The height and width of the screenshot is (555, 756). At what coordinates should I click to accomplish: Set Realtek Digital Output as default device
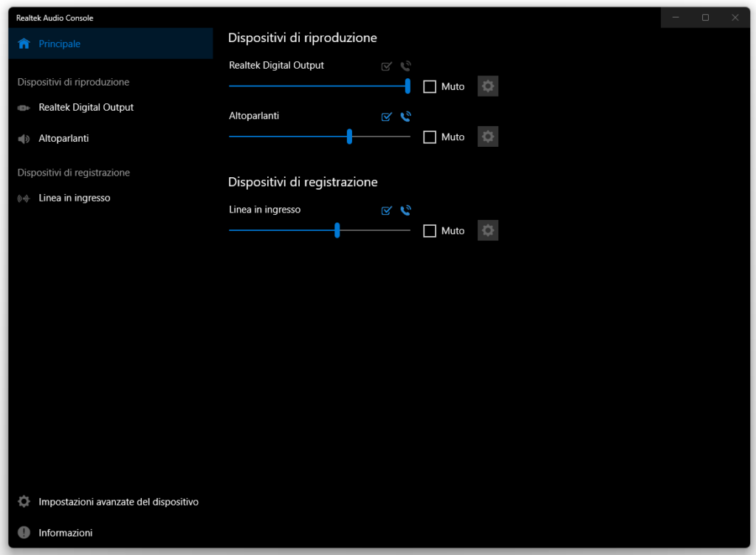click(386, 66)
